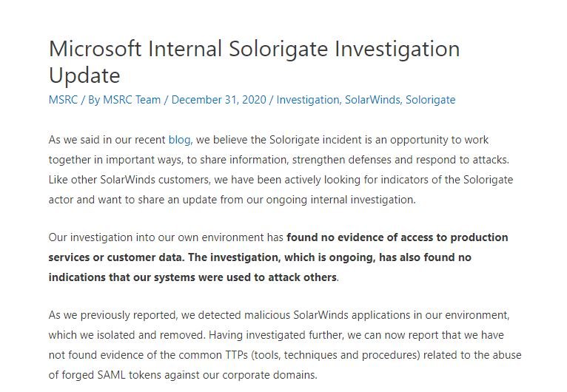The height and width of the screenshot is (392, 567).
Task: Click the sentence starting 'As we said in our recent'
Action: pos(279,149)
